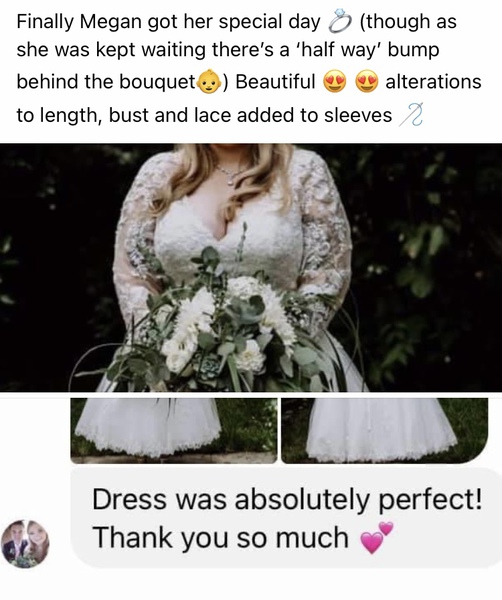
Task: Open the bottom-left skirt photo thumbnail
Action: (x=174, y=430)
